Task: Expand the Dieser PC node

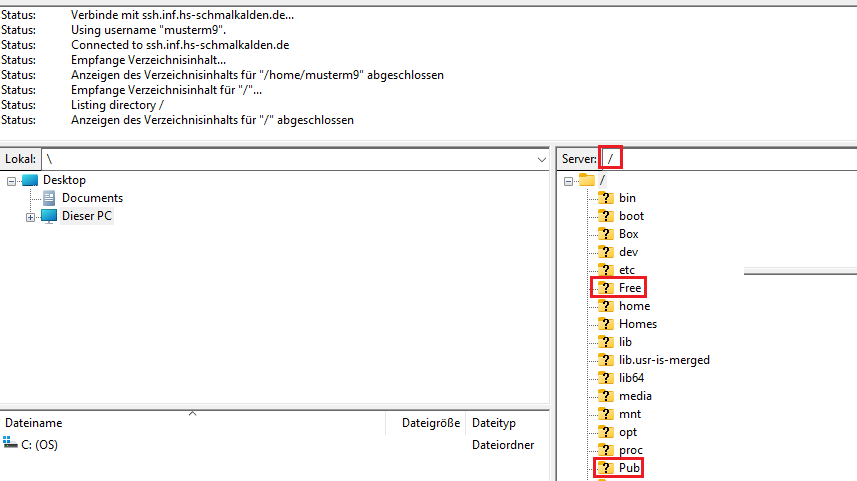Action: click(x=30, y=217)
